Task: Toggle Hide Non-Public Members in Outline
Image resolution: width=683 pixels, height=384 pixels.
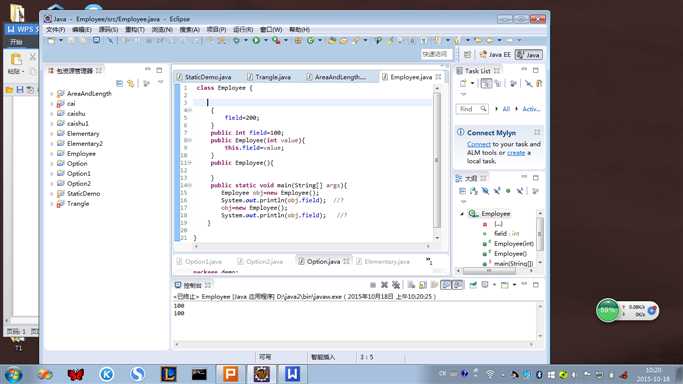Action: coord(508,191)
